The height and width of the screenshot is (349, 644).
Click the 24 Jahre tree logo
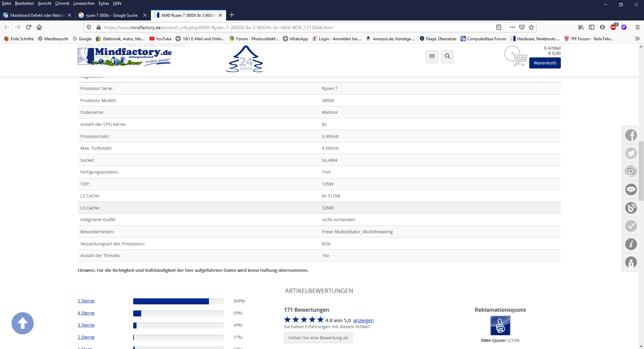[x=245, y=59]
